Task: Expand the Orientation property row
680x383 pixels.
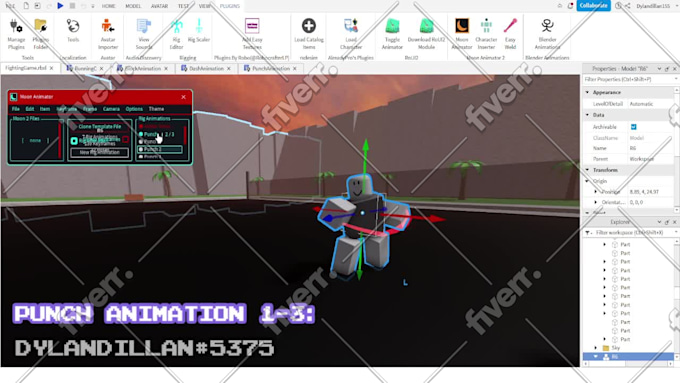Action: click(x=595, y=202)
